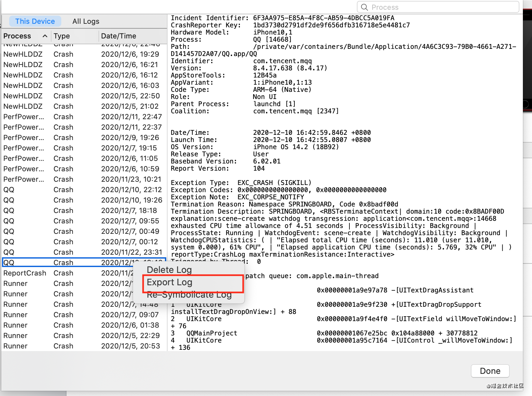Choose Re-Symbolicate Log from context menu
This screenshot has width=532, height=396.
pos(189,295)
